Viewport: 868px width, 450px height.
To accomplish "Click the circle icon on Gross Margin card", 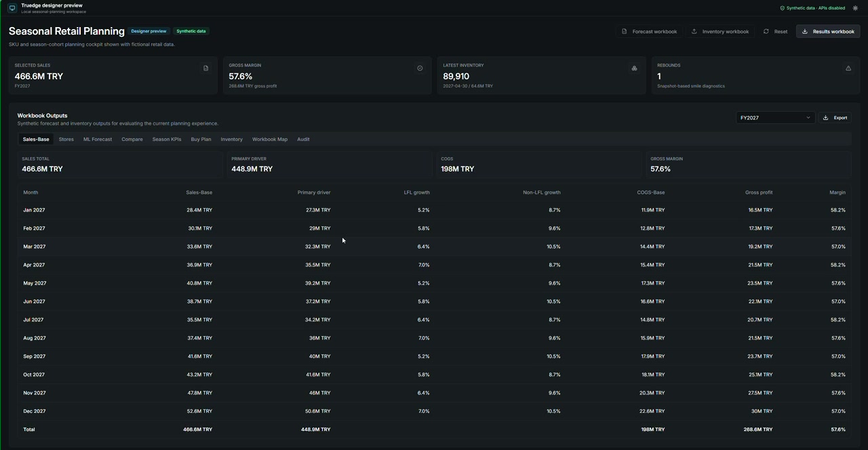I will [420, 68].
